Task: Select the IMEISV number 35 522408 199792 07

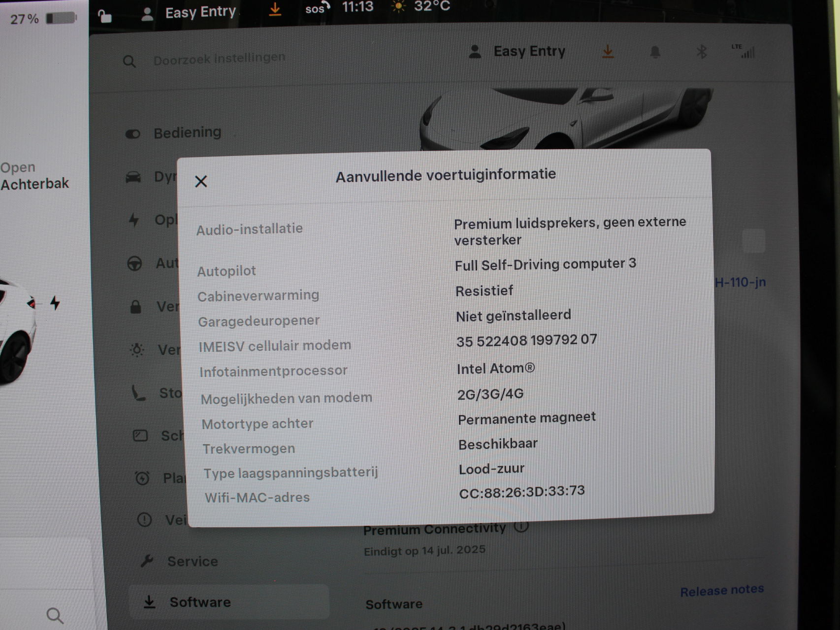Action: tap(527, 341)
